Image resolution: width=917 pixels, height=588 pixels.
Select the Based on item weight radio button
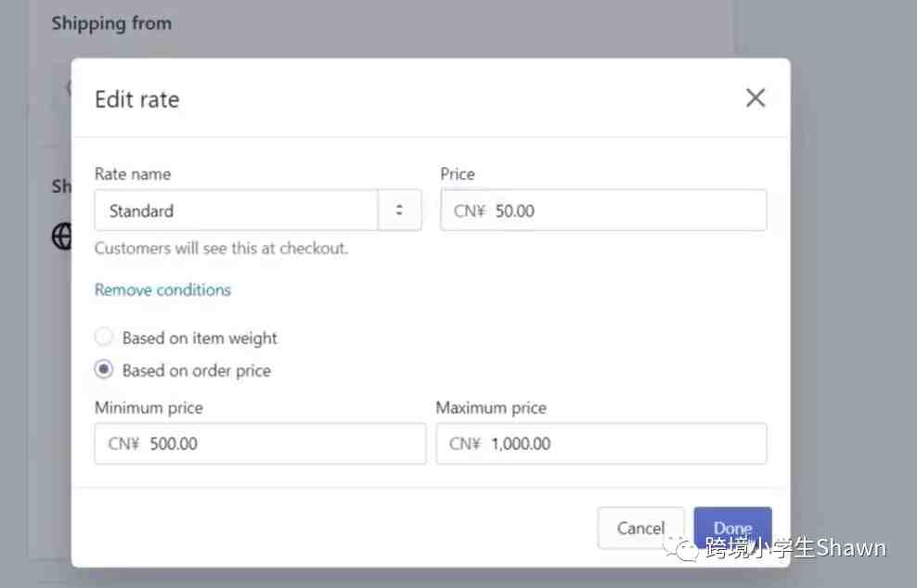[105, 338]
